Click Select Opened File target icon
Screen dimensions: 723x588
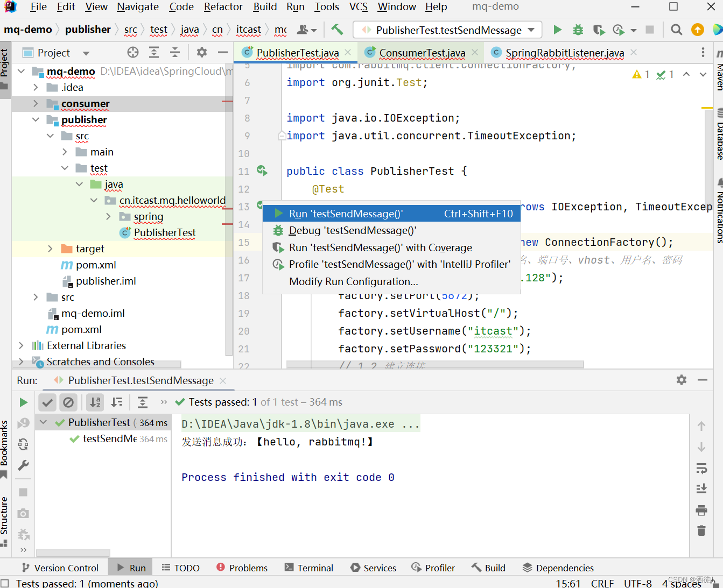[133, 52]
